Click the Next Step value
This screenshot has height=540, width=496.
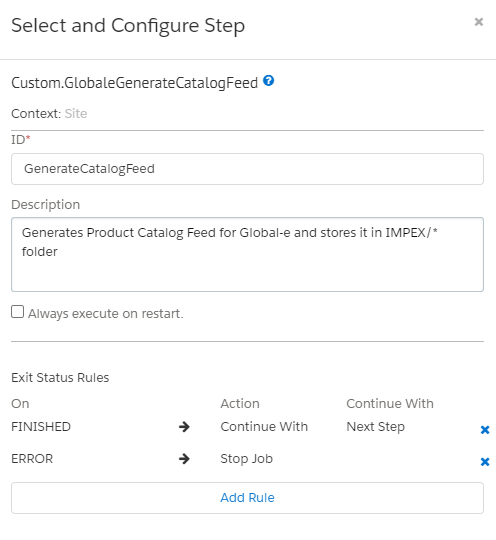pyautogui.click(x=375, y=427)
